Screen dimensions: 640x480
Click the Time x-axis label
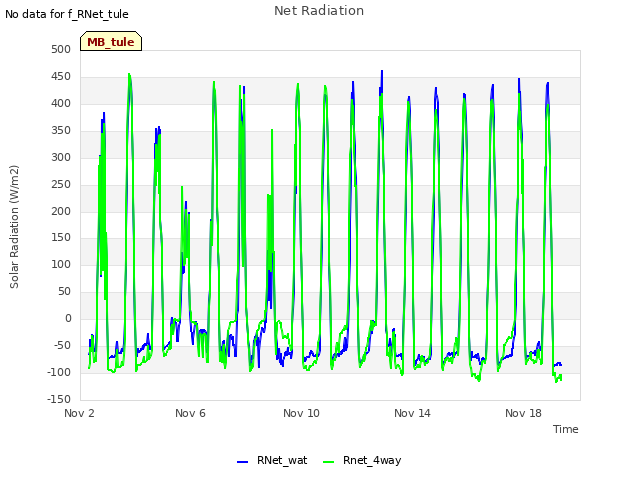566,429
